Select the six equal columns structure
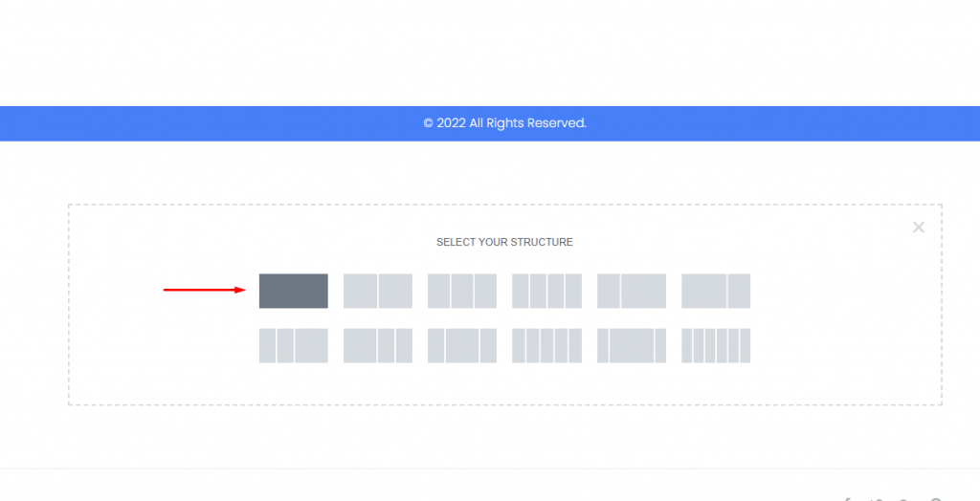 [716, 345]
